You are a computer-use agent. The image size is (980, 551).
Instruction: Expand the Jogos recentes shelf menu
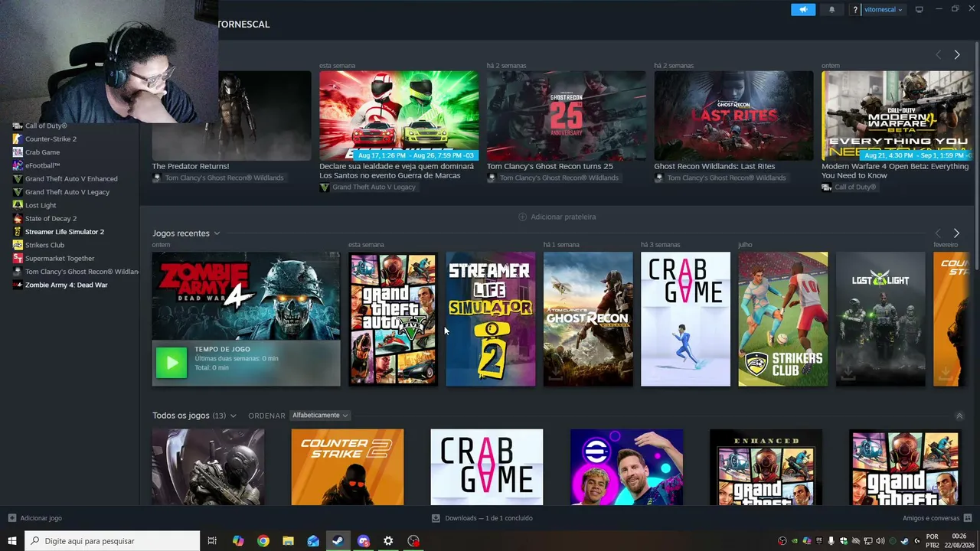217,233
